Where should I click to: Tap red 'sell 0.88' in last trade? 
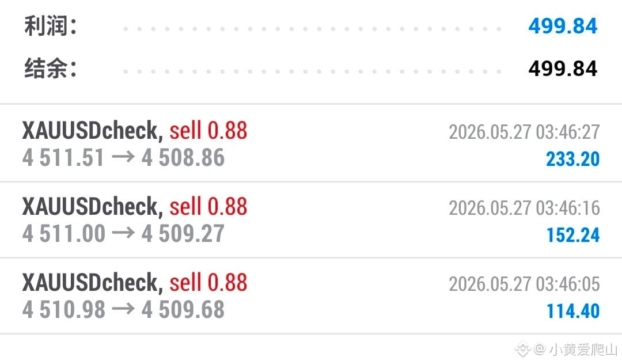[208, 283]
